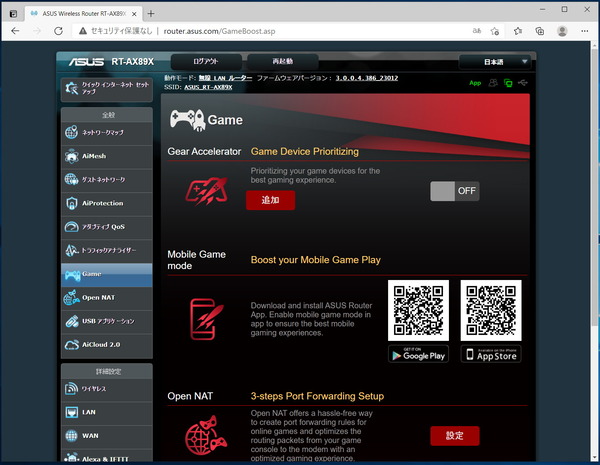
Task: Open the Wireless settings icon
Action: (x=72, y=388)
